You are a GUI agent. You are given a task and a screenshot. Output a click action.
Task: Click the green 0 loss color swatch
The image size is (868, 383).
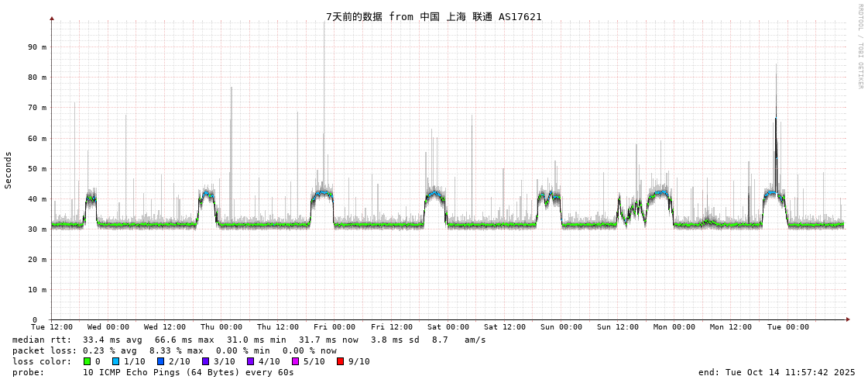click(x=87, y=361)
